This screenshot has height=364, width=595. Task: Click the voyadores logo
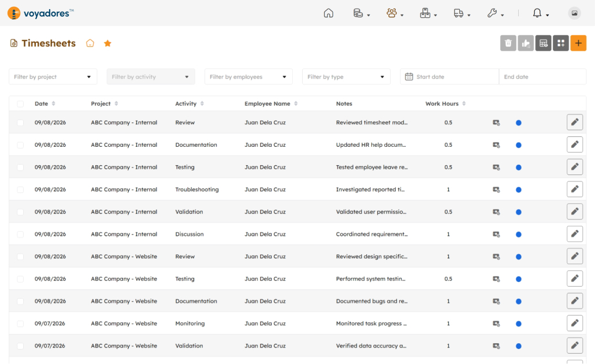click(x=40, y=13)
